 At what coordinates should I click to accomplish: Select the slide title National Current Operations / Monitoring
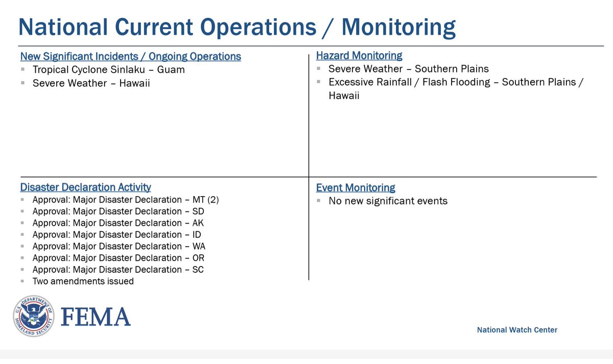click(237, 27)
